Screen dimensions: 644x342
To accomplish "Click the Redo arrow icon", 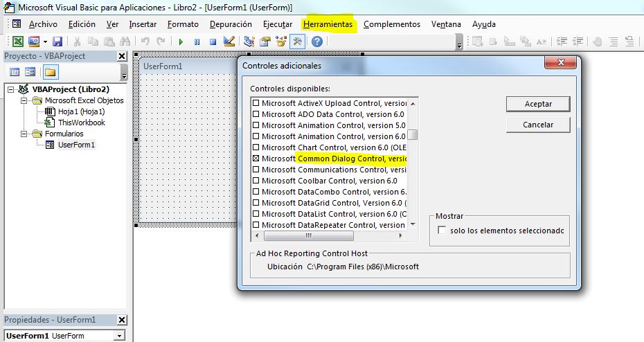I will pyautogui.click(x=161, y=42).
